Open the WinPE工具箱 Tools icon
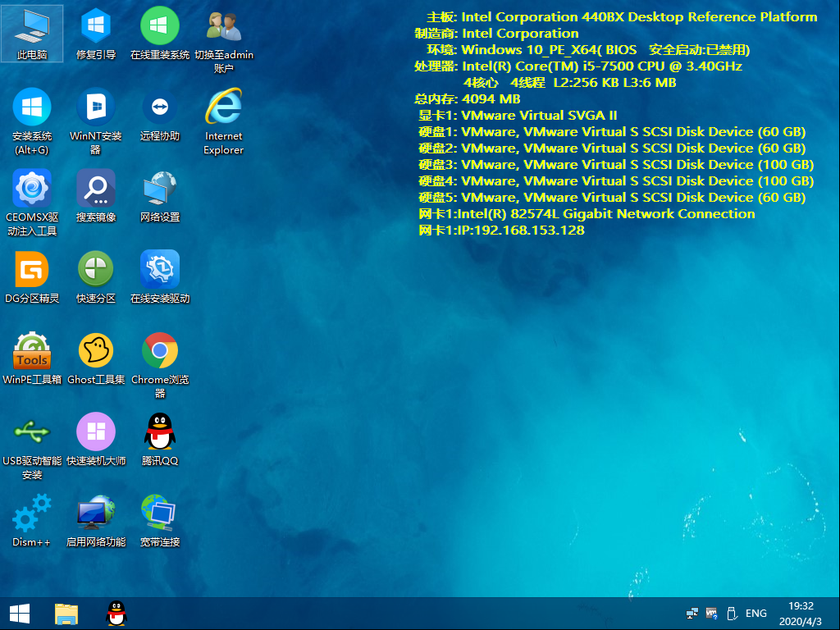Image resolution: width=840 pixels, height=630 pixels. 32,359
